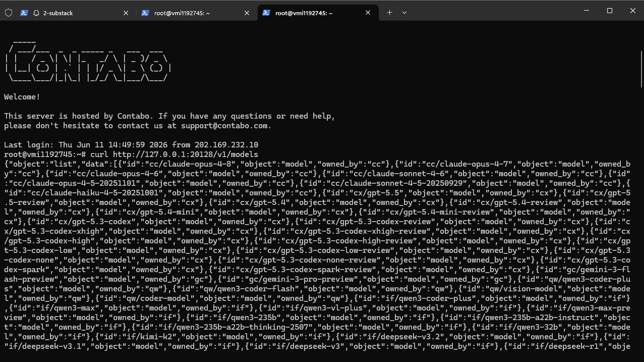
Task: Click the shield icon in title bar
Action: pos(8,13)
